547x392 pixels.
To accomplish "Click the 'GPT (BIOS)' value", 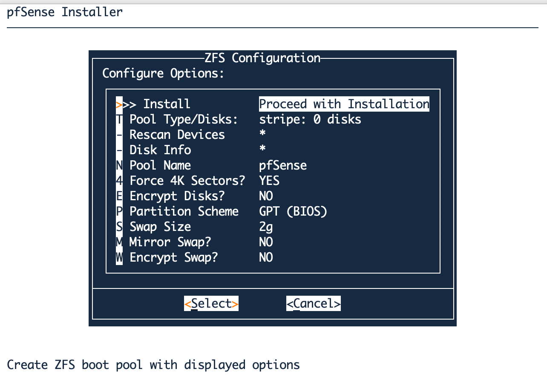I will pyautogui.click(x=293, y=211).
